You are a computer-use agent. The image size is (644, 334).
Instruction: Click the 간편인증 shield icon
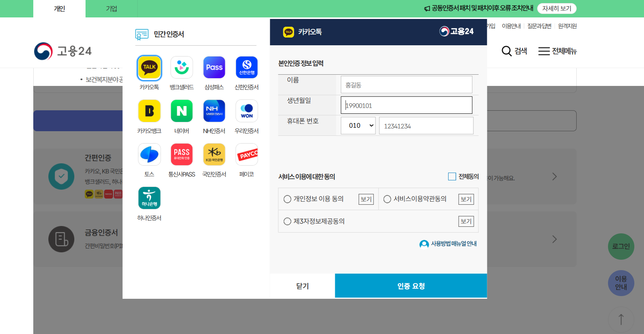tap(61, 176)
